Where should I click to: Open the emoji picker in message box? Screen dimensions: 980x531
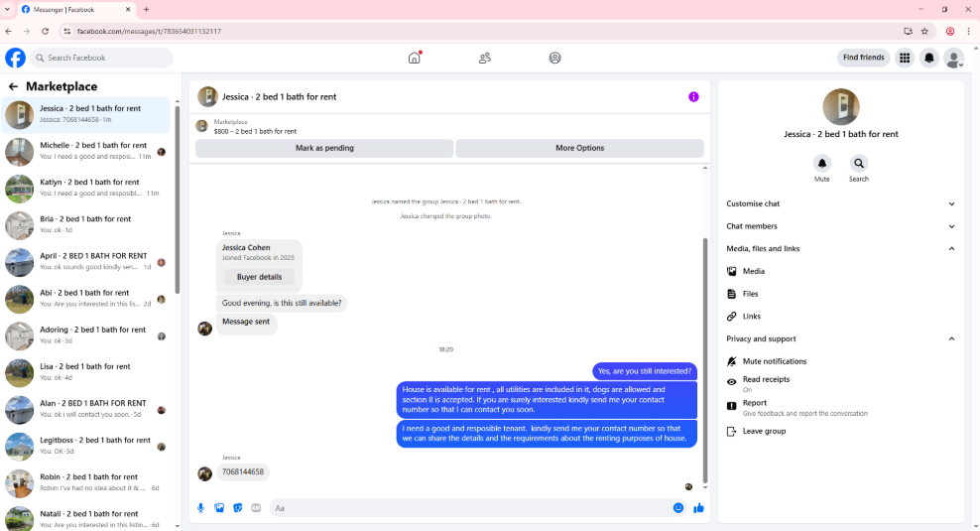click(678, 508)
